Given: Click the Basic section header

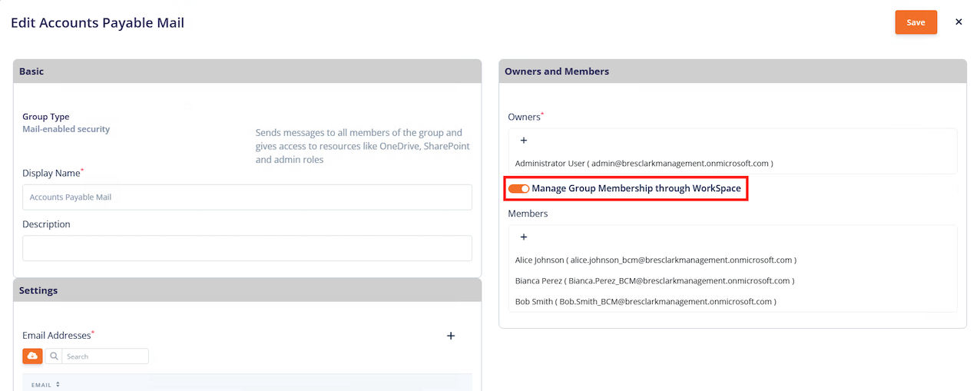Looking at the screenshot, I should click(x=247, y=71).
